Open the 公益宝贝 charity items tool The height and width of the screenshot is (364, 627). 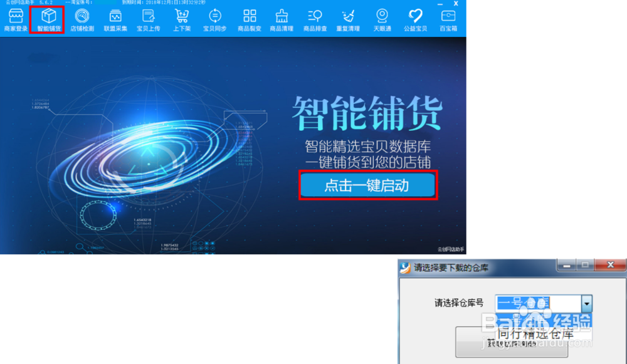pos(415,20)
